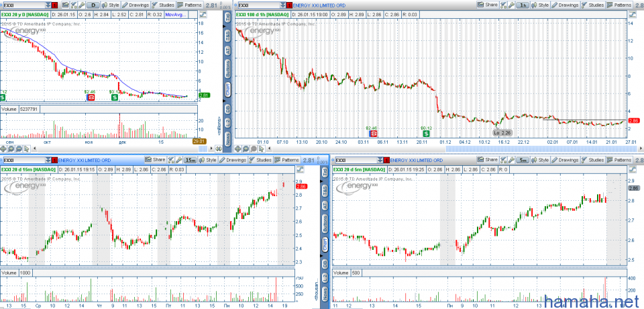
Task: Open wrench settings in the 5m chart
Action: [x=511, y=160]
